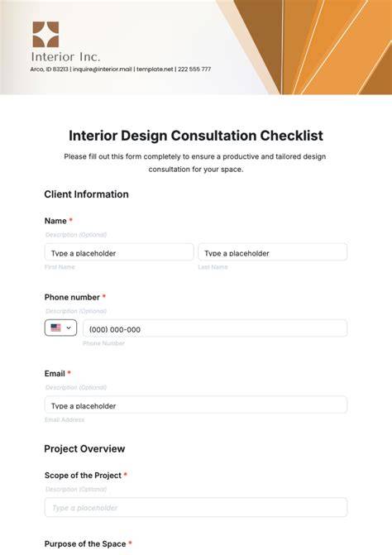Click the Last Name input field
392x555 pixels.
tap(272, 252)
